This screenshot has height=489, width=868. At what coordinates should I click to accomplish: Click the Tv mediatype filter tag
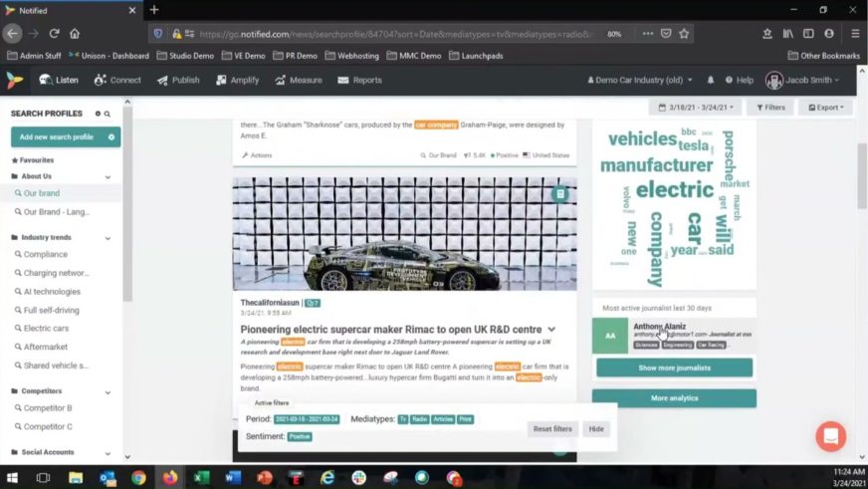pos(403,419)
